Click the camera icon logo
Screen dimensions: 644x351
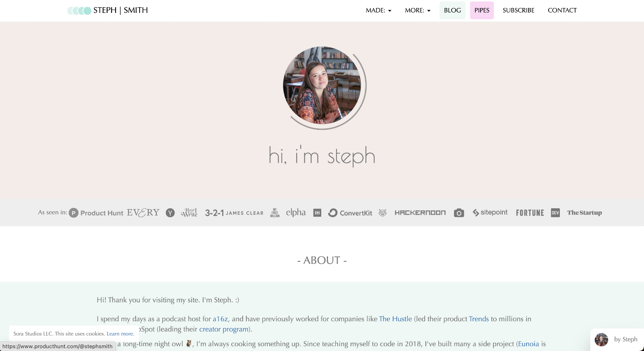(x=459, y=213)
